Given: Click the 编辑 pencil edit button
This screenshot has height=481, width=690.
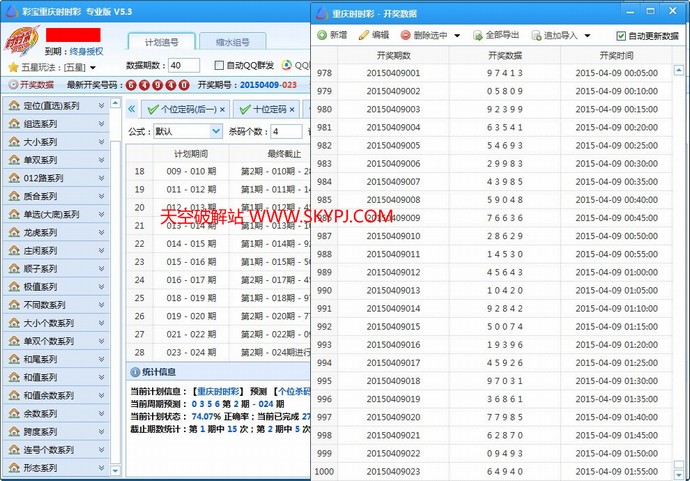Looking at the screenshot, I should coord(374,35).
